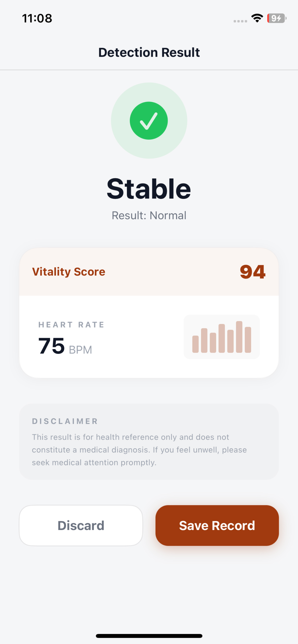Tap the heart rate bar chart icon
Screen dimensions: 298x644
point(222,337)
